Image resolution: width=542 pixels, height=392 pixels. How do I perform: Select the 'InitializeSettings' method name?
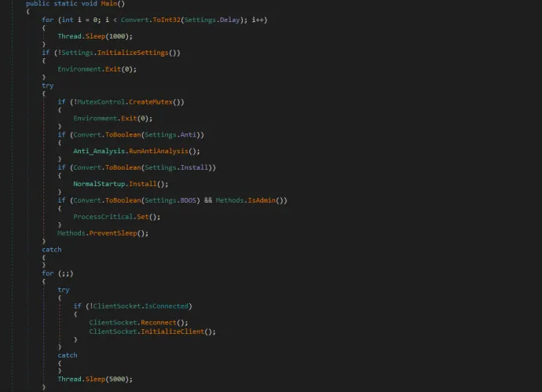tap(133, 53)
